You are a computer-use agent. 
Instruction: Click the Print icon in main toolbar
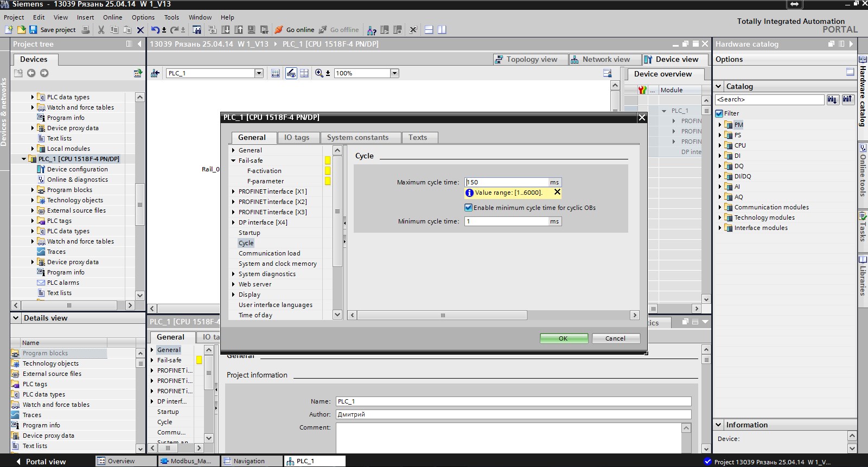point(85,30)
